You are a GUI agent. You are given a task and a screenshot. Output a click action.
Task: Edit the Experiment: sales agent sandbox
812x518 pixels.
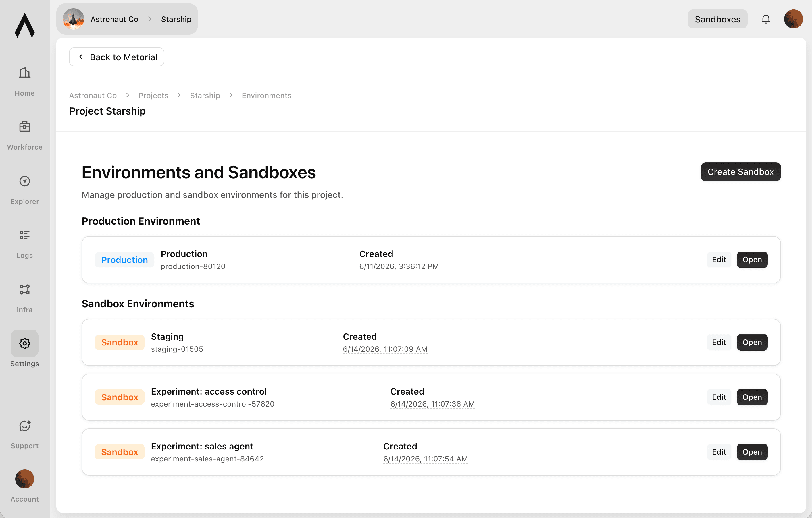pyautogui.click(x=719, y=452)
